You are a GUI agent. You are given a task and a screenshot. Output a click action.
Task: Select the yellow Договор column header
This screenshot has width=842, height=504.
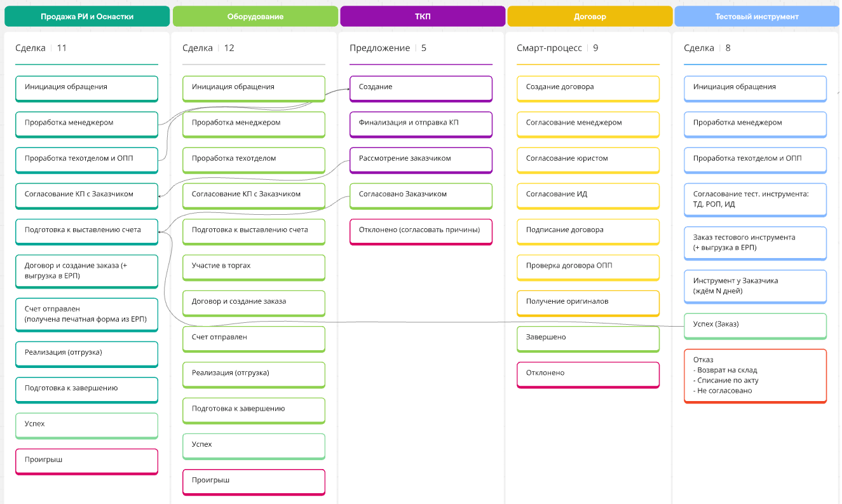click(x=589, y=17)
